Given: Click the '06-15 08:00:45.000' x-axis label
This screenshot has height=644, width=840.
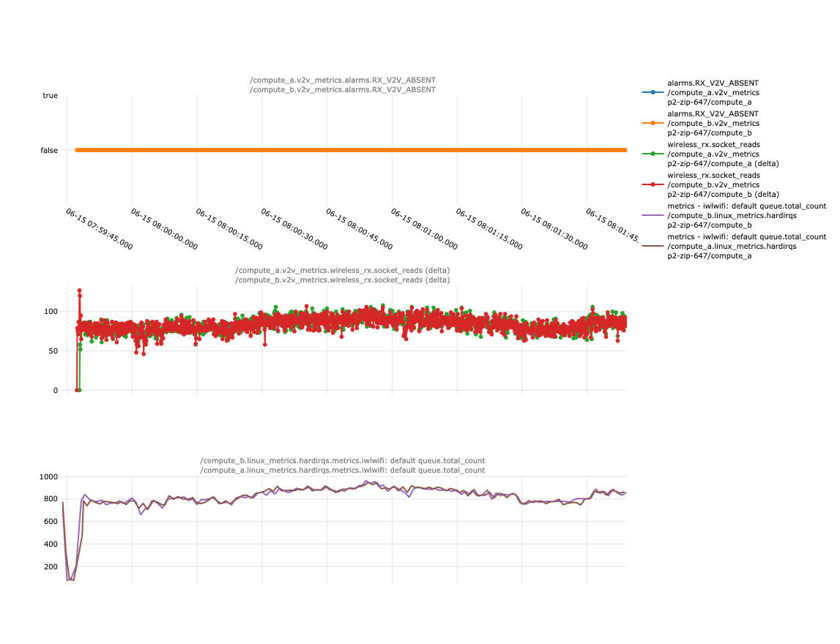Looking at the screenshot, I should pos(359,229).
